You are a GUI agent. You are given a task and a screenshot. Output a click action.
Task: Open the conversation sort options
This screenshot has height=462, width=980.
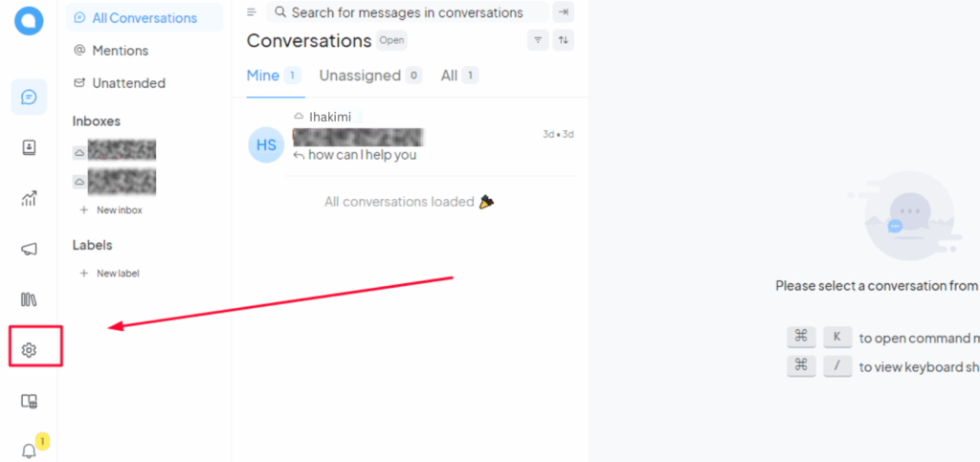(x=564, y=40)
